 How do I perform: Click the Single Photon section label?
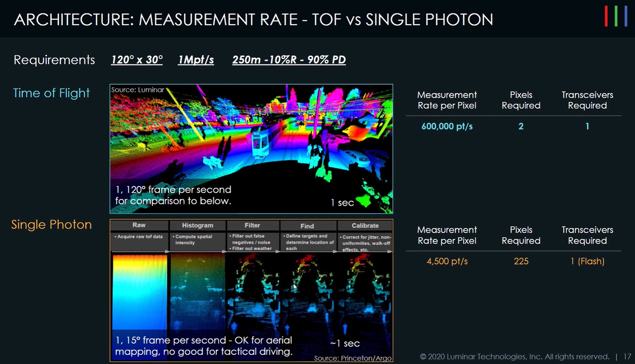tap(51, 225)
